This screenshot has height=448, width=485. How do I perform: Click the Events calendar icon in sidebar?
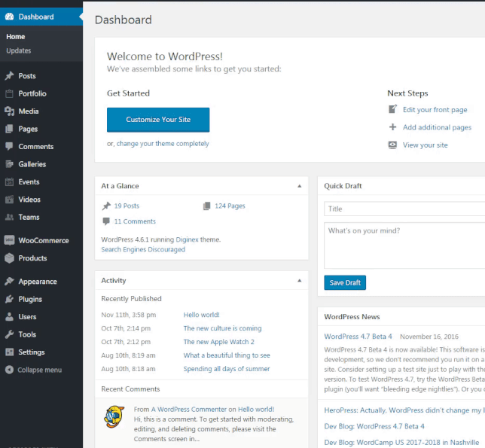(9, 181)
